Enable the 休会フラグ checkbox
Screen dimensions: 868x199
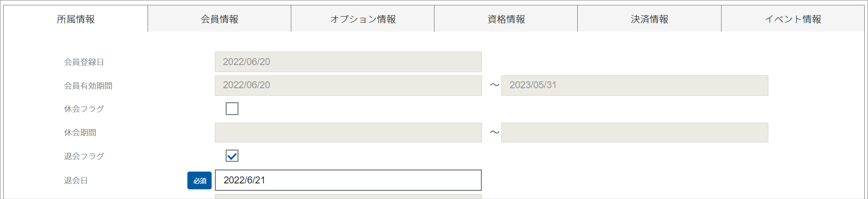[x=232, y=109]
